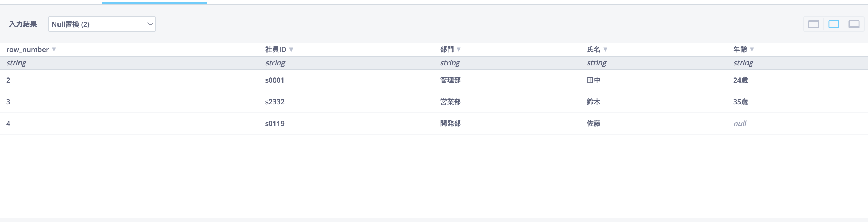
Task: Open the Null置換 (2) input result dropdown
Action: click(102, 24)
